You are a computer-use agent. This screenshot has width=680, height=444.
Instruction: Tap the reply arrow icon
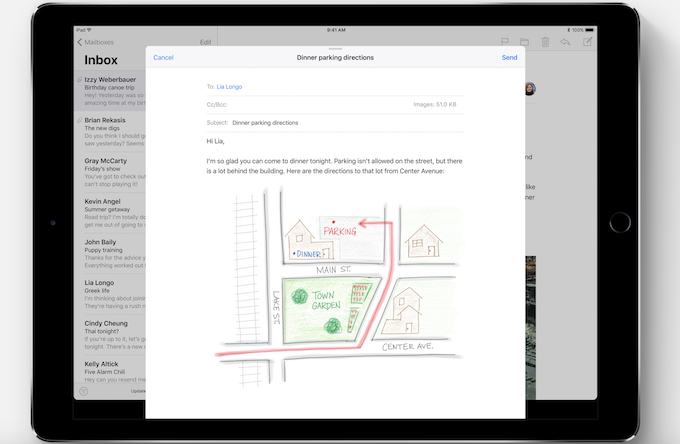pyautogui.click(x=566, y=42)
